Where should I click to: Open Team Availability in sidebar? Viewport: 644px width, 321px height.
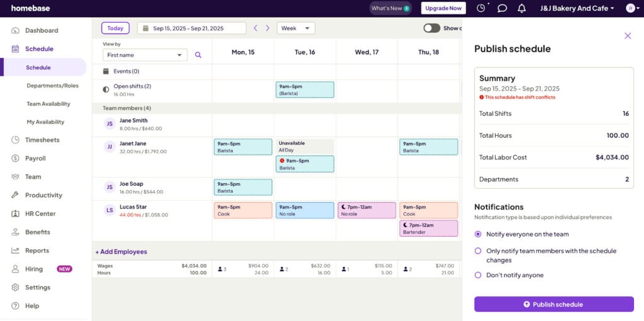[x=48, y=104]
